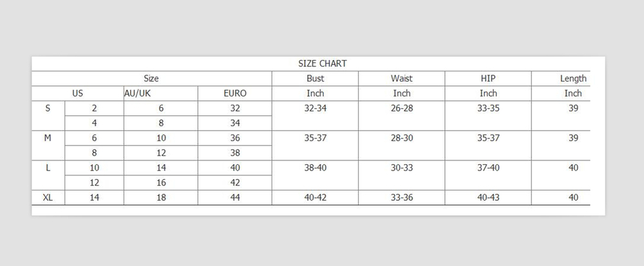Click the 33-36 waist measurement cell
The height and width of the screenshot is (266, 644).
[402, 197]
